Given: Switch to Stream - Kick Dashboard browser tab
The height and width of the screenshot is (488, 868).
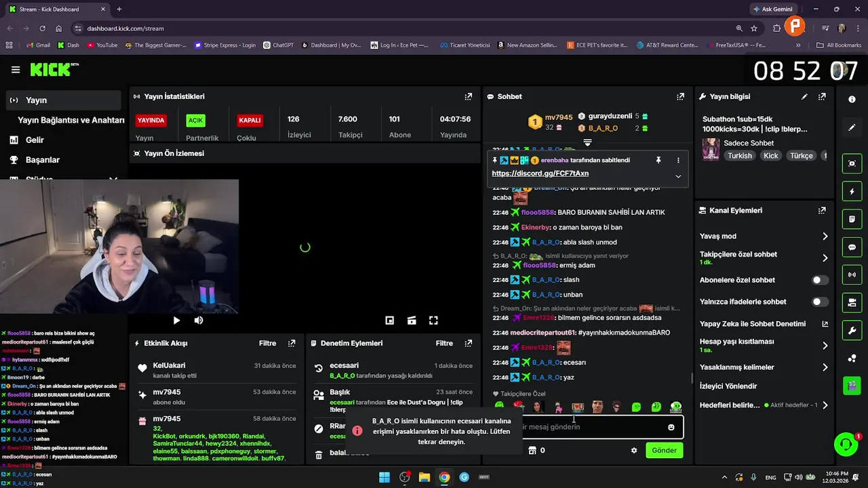Looking at the screenshot, I should pos(56,9).
